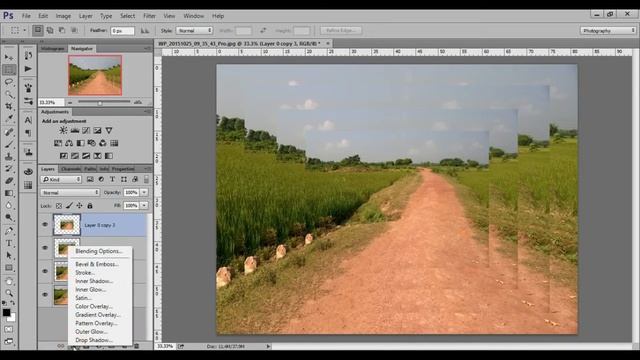Add a Curves adjustment
The width and height of the screenshot is (640, 360).
tap(86, 130)
